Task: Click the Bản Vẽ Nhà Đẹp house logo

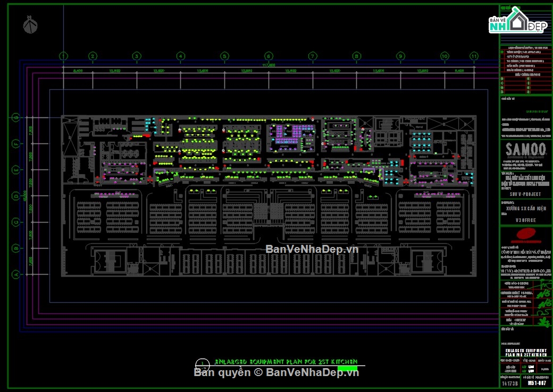Action: 517,22
